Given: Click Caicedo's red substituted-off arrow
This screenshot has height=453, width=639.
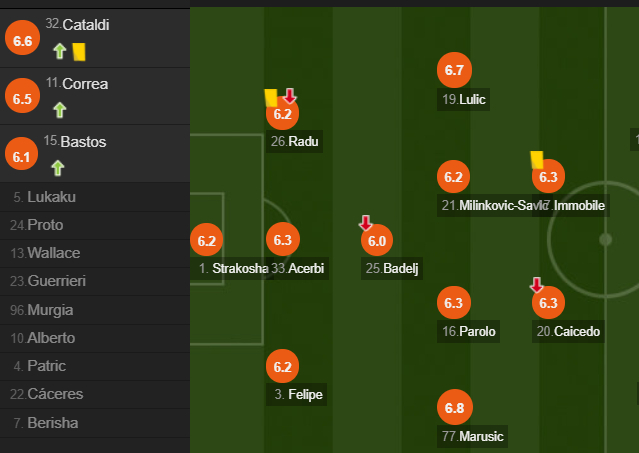Looking at the screenshot, I should (537, 285).
